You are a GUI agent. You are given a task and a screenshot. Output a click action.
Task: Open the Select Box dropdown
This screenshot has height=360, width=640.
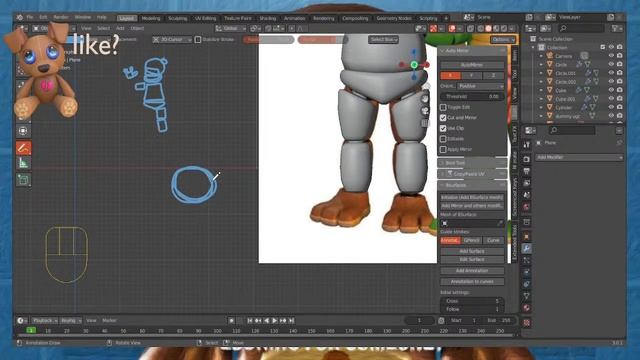383,39
